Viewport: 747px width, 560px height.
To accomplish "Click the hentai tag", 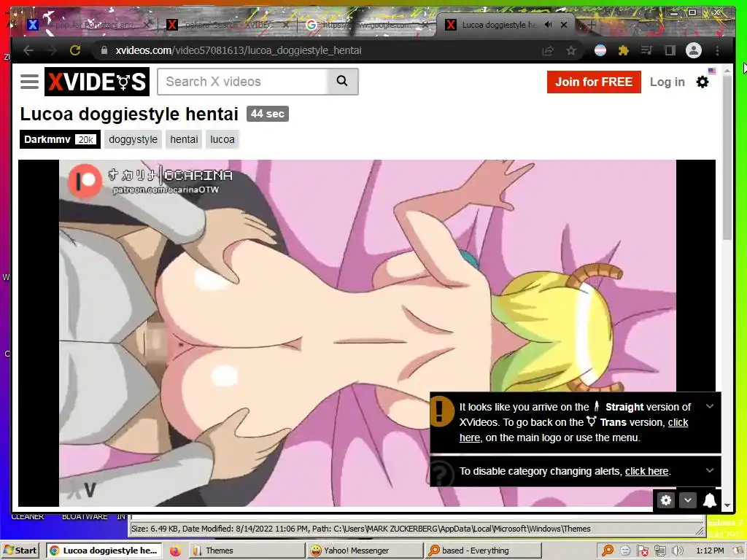I will click(184, 139).
